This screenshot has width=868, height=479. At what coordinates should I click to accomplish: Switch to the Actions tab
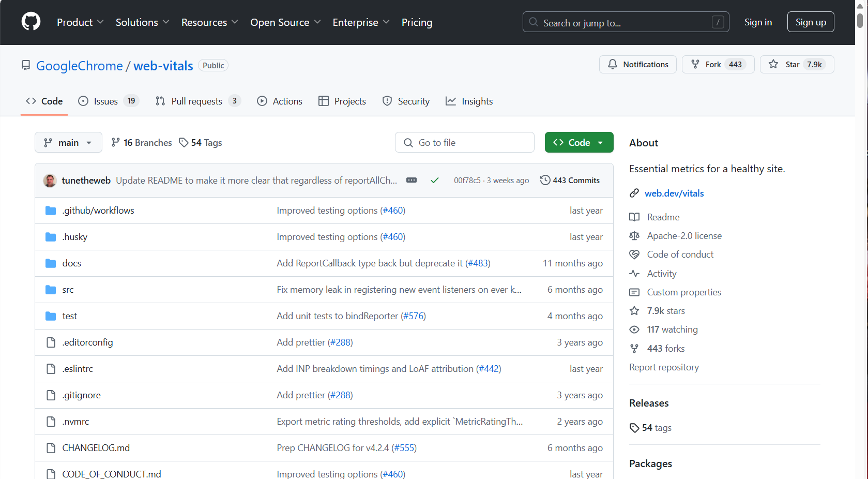tap(280, 101)
